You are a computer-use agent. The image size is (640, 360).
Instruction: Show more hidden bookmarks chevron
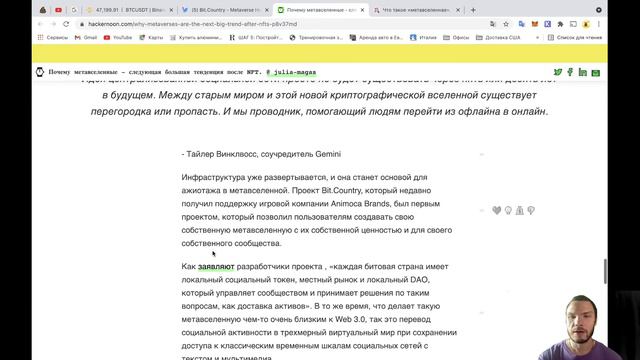[x=537, y=38]
